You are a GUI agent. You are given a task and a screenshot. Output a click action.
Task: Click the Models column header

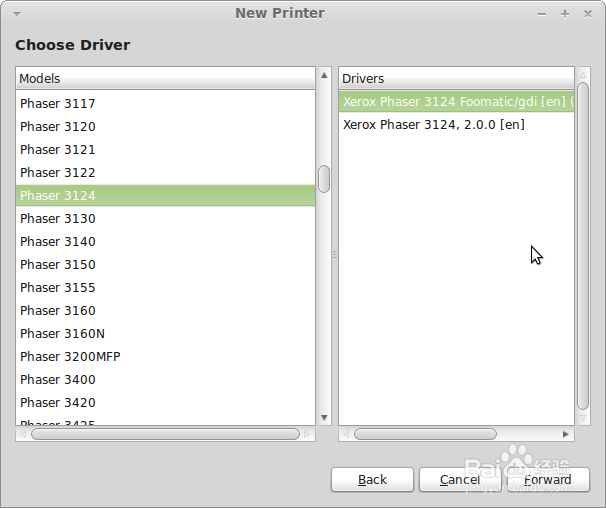165,78
